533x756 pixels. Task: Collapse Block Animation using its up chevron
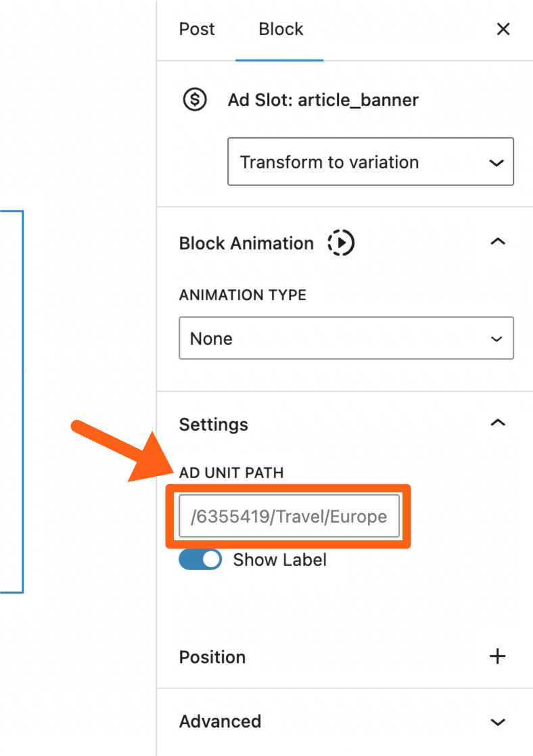click(x=498, y=243)
